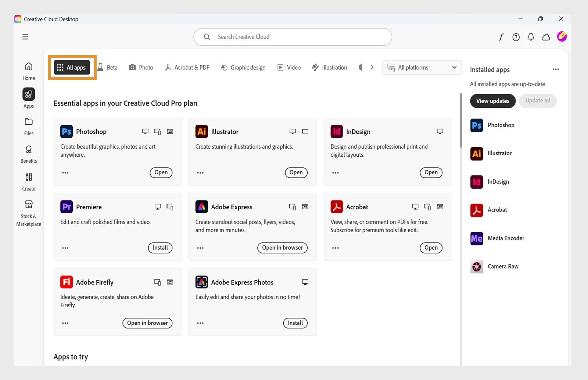Open the All platforms dropdown
The height and width of the screenshot is (380, 588).
point(422,67)
